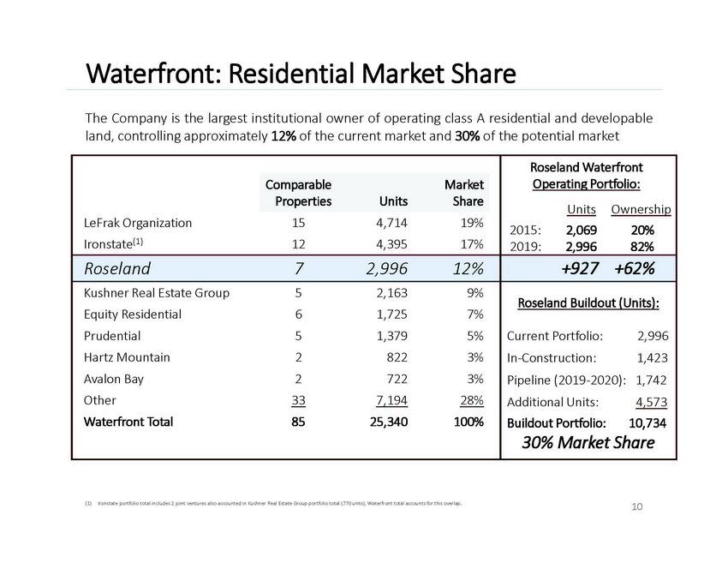The width and height of the screenshot is (728, 563).
Task: Click Kushner's market share '9%'
Action: [475, 293]
